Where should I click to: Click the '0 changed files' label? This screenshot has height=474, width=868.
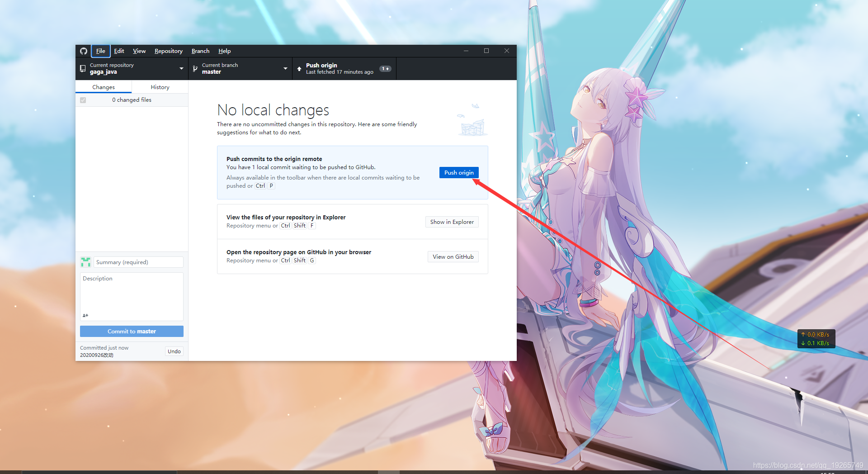(x=132, y=100)
